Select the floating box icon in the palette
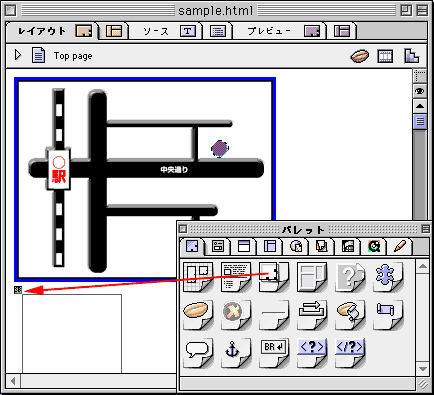 273,277
